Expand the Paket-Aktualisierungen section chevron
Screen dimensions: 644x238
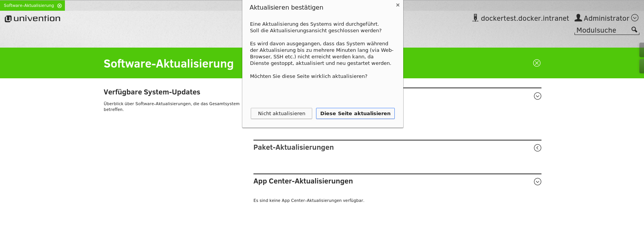(x=538, y=148)
